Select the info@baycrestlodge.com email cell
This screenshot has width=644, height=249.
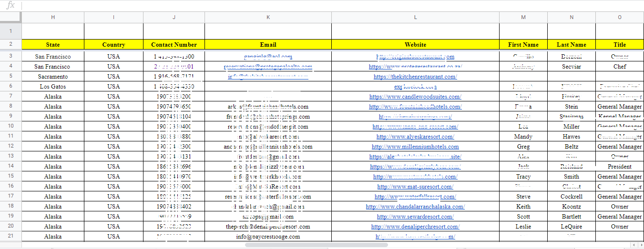point(268,237)
